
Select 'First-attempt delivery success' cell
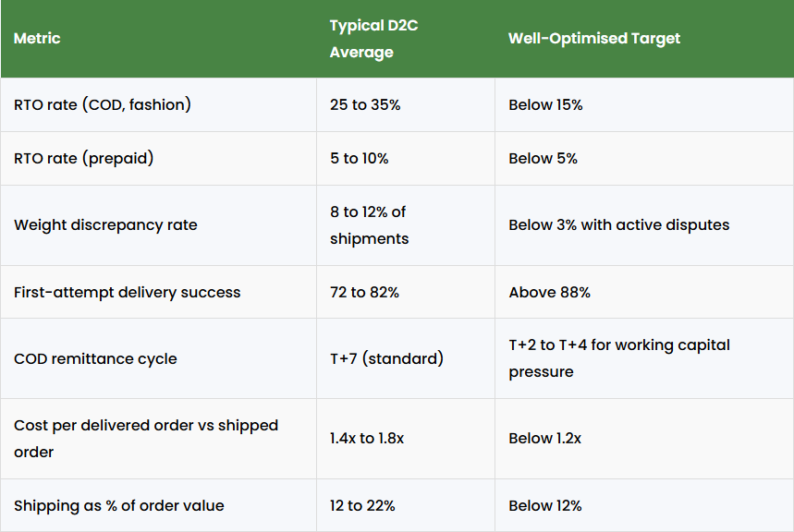click(158, 292)
